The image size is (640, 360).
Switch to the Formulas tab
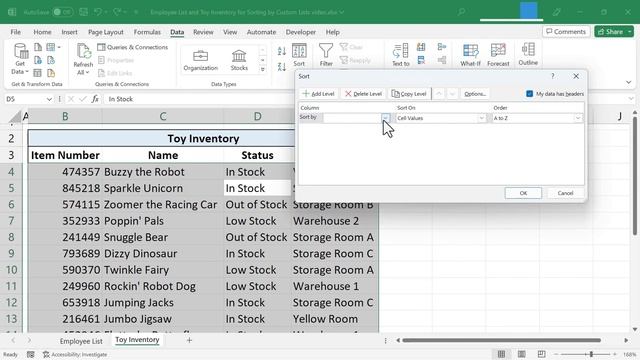(147, 32)
